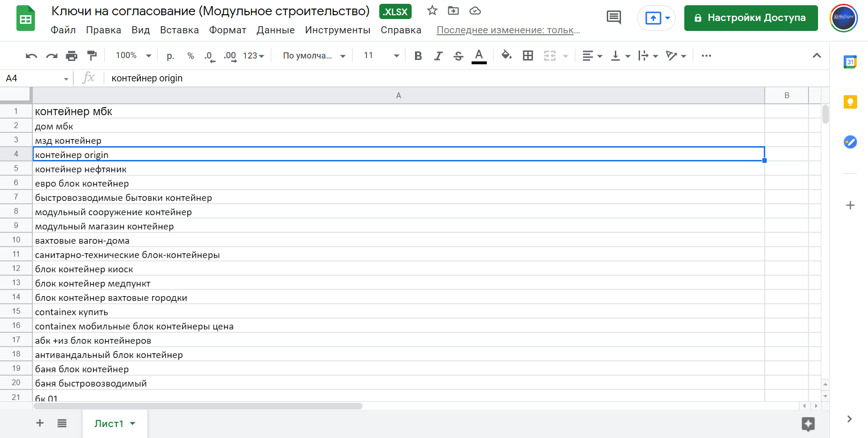Image resolution: width=868 pixels, height=438 pixels.
Task: Open Google Calendar side panel
Action: tap(850, 62)
